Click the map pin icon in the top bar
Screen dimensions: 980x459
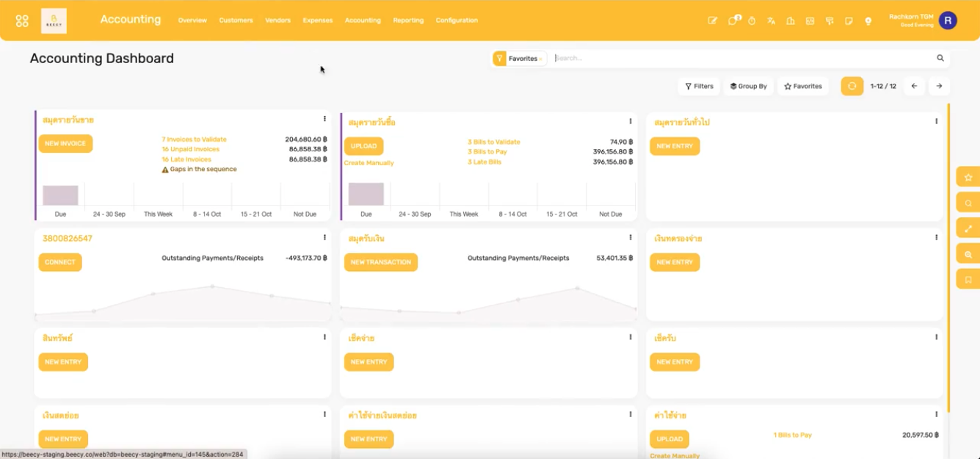868,21
